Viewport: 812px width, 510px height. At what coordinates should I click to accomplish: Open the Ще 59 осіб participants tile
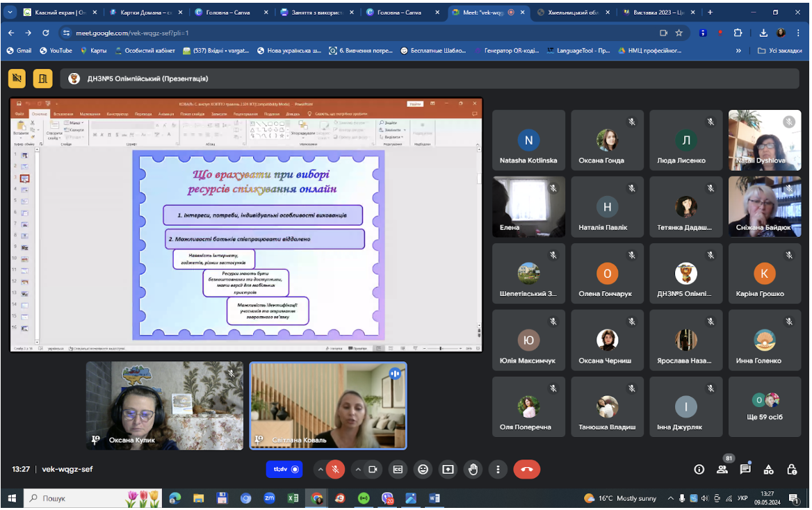tap(764, 407)
